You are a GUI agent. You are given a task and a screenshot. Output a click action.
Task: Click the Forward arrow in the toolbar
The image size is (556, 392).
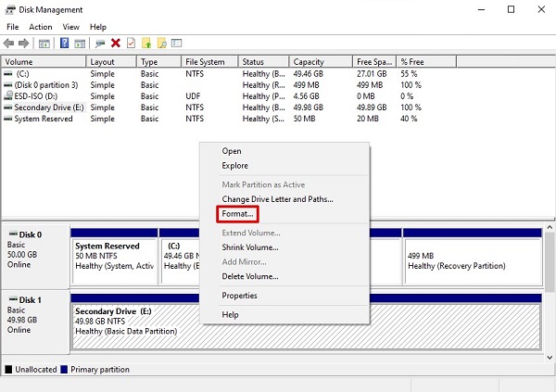tap(23, 43)
